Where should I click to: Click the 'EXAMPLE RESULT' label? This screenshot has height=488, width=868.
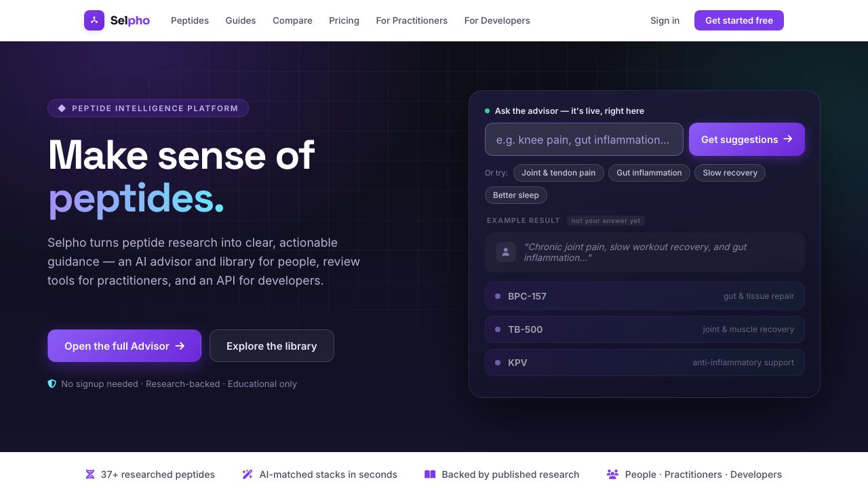(x=524, y=221)
